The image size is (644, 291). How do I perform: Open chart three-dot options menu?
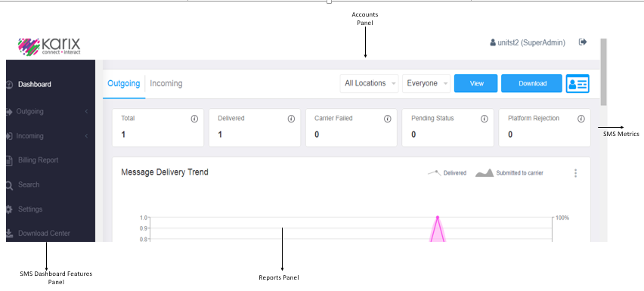pyautogui.click(x=575, y=173)
